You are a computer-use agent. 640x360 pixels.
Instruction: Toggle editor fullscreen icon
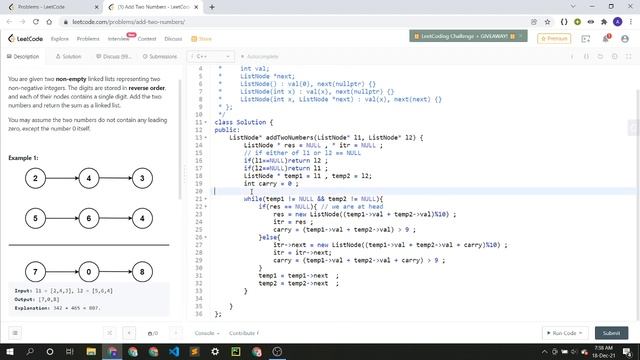click(x=629, y=56)
